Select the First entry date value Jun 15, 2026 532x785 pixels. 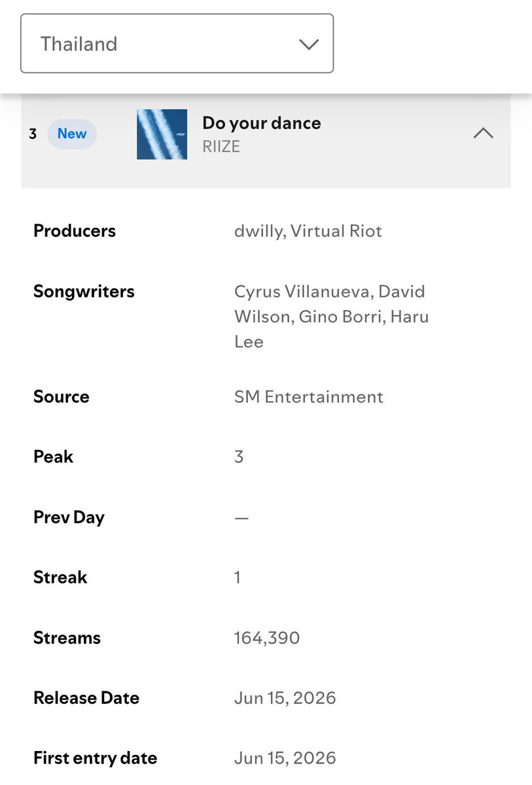point(285,758)
